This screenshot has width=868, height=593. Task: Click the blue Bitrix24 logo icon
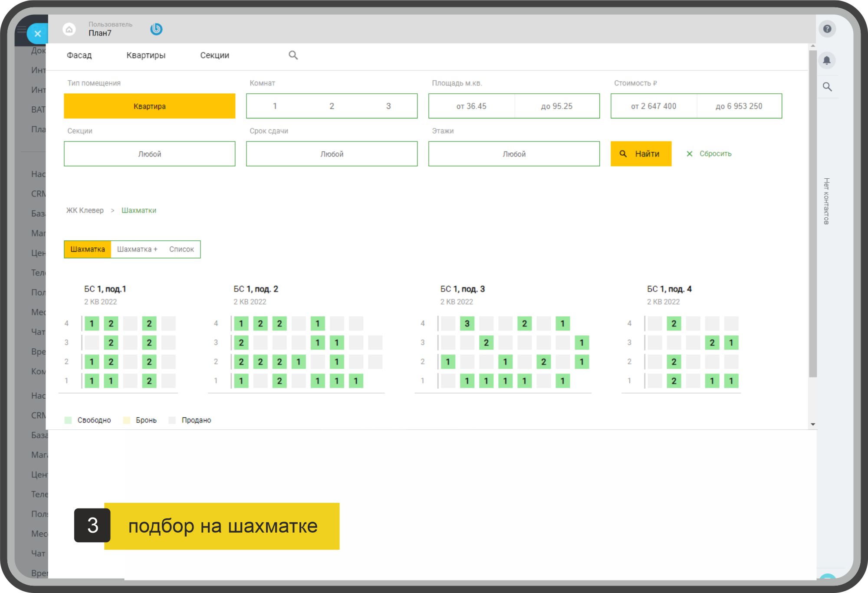click(x=156, y=29)
